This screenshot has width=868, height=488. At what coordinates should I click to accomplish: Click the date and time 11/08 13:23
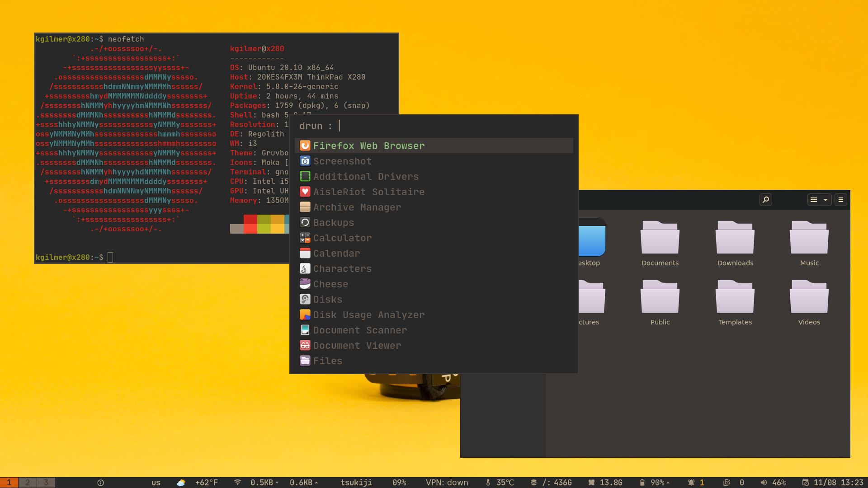(x=833, y=483)
